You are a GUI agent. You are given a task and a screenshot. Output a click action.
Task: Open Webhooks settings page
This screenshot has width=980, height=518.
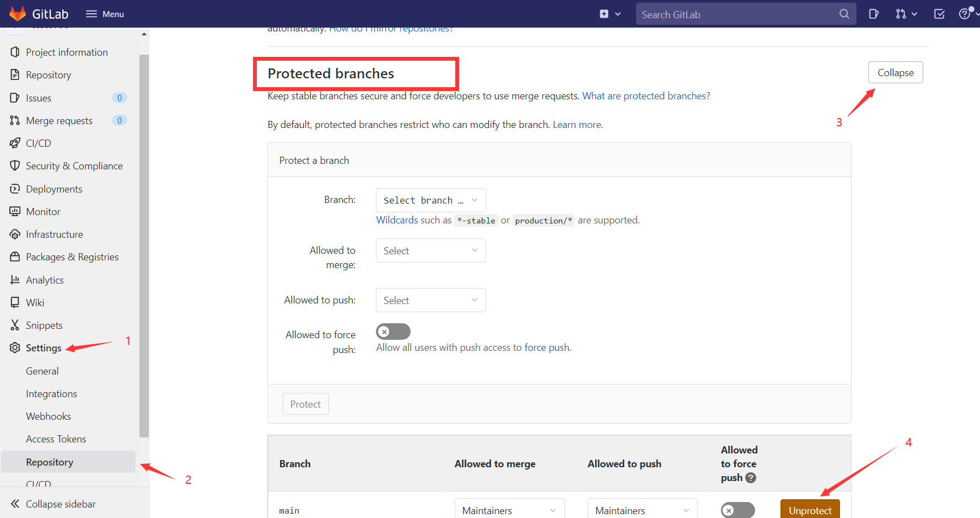(x=49, y=416)
